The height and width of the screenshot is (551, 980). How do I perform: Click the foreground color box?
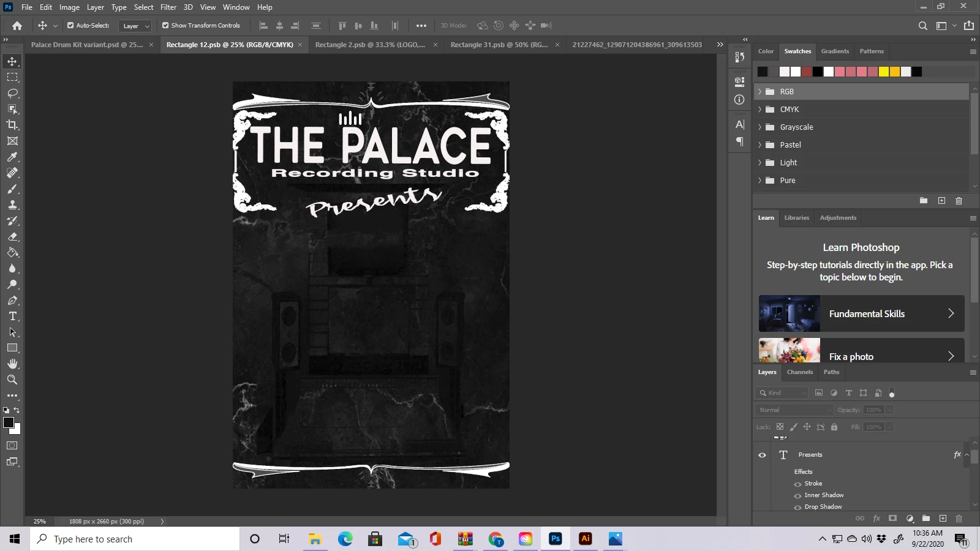[9, 423]
